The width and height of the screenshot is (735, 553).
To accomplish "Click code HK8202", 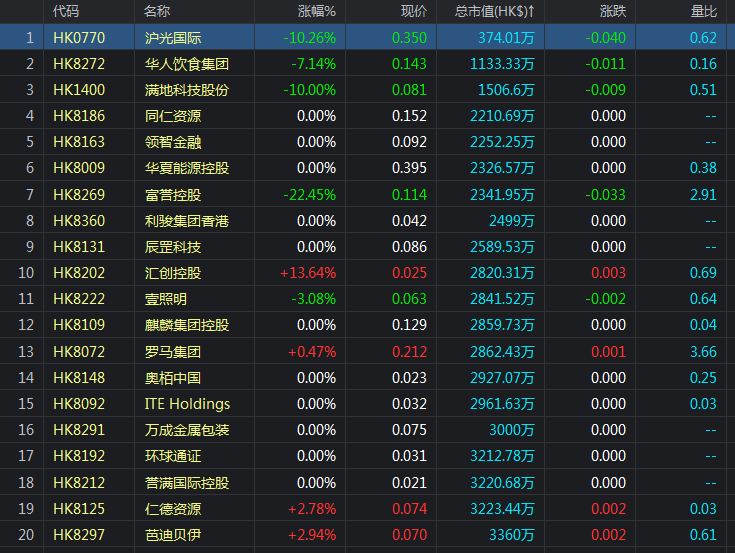I will [79, 273].
